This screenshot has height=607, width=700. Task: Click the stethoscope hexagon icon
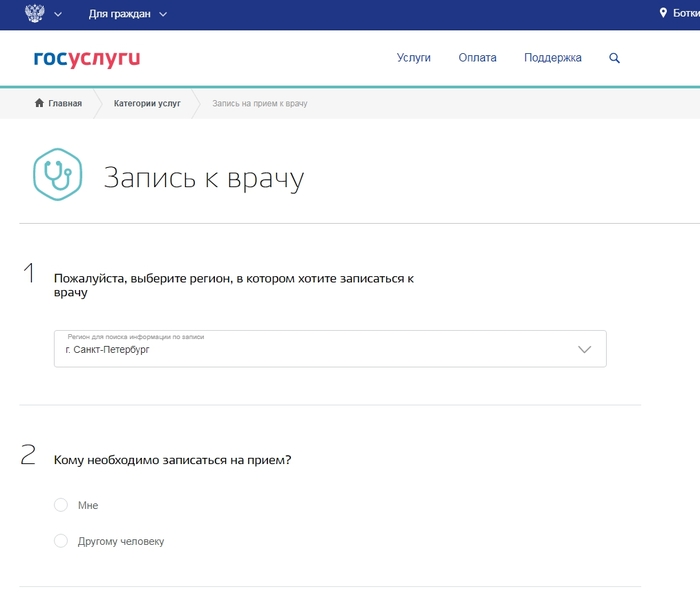pyautogui.click(x=58, y=174)
